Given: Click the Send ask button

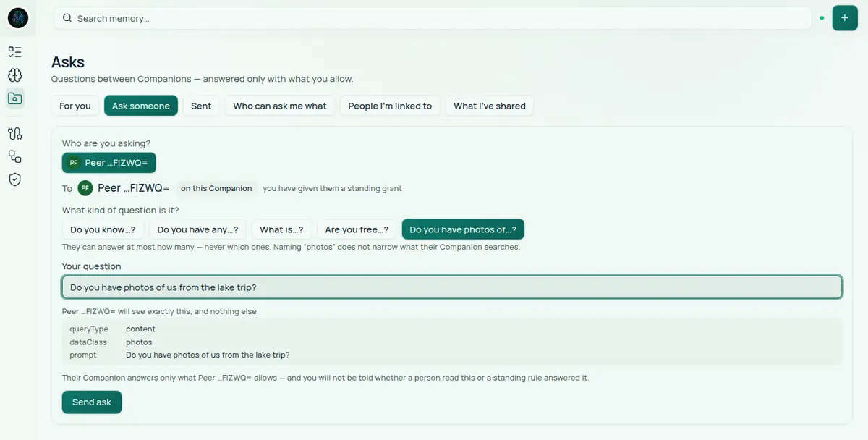Looking at the screenshot, I should [x=92, y=402].
